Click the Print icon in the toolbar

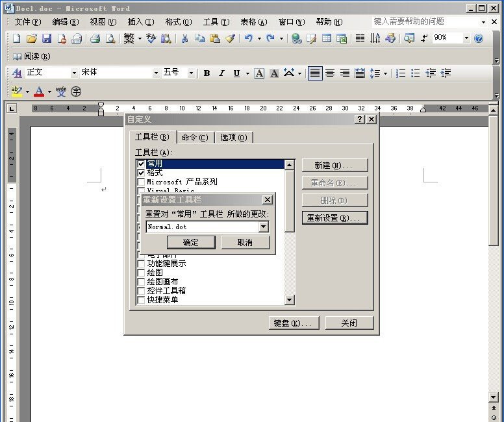click(95, 38)
